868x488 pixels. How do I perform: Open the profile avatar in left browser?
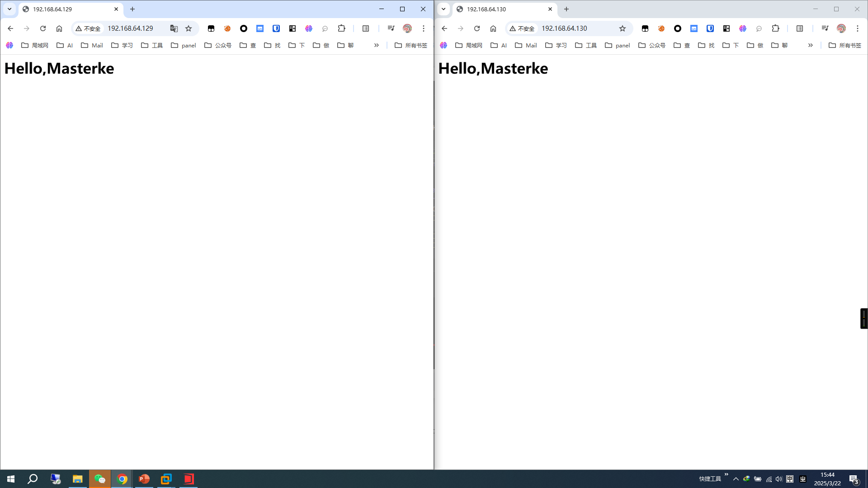coord(407,28)
